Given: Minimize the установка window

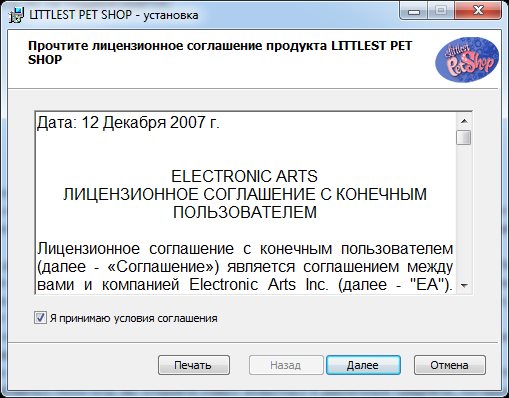Looking at the screenshot, I should point(414,12).
